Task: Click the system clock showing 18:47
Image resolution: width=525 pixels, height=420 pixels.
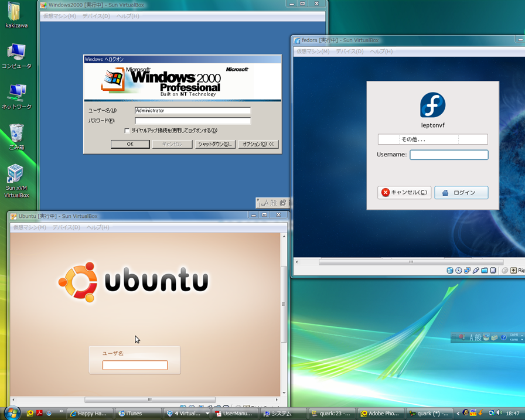Action: (512, 414)
